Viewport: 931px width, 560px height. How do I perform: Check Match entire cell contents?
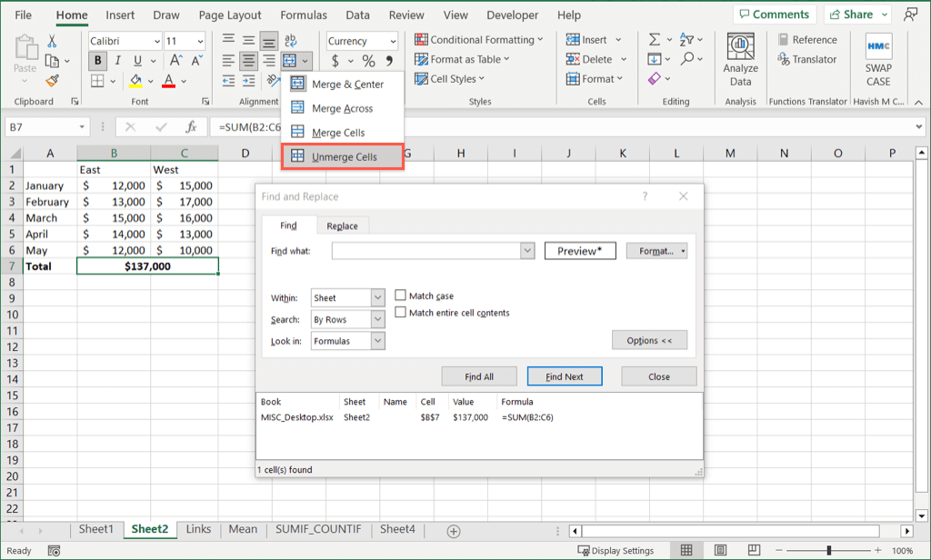pos(401,313)
